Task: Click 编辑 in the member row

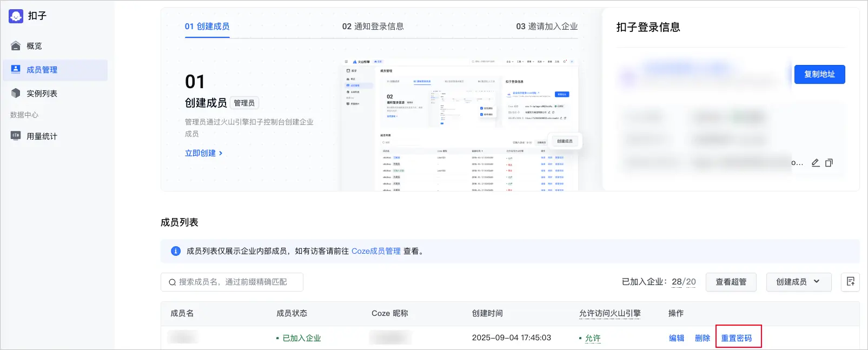Action: [x=677, y=338]
